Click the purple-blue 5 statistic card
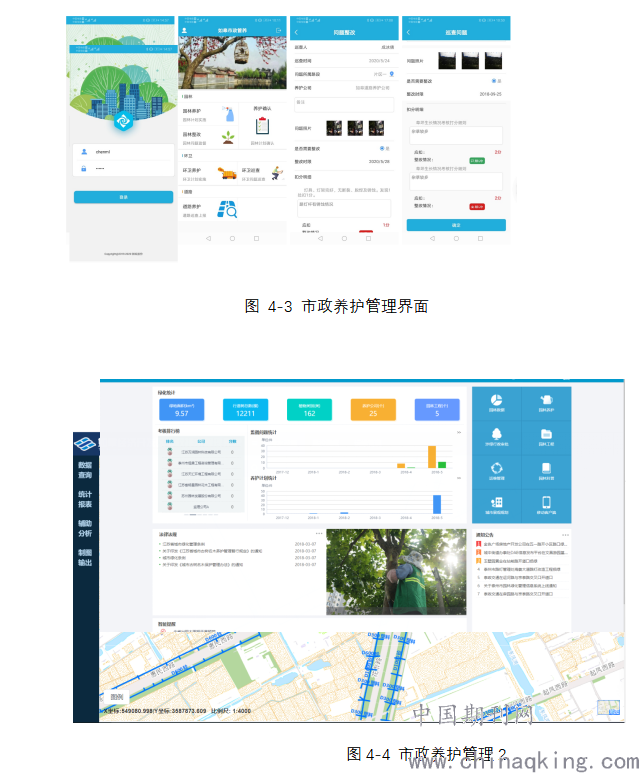639x773 pixels. click(437, 410)
